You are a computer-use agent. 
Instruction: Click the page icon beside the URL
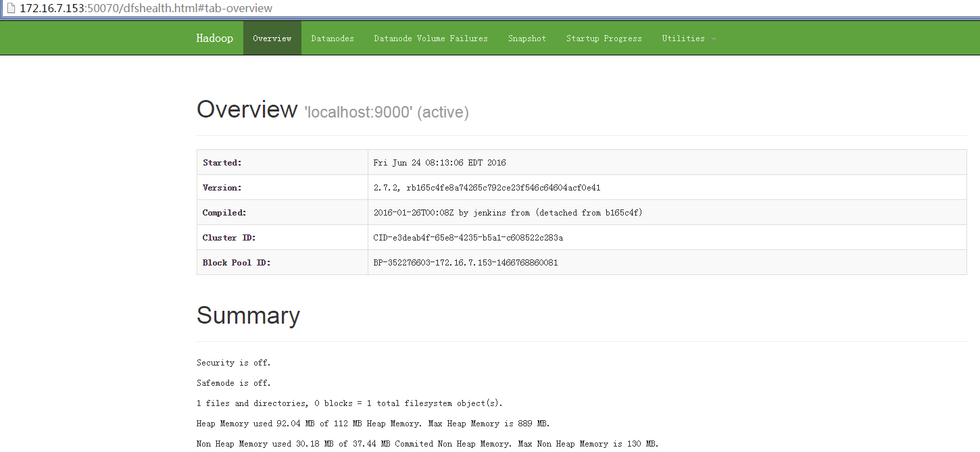click(10, 9)
